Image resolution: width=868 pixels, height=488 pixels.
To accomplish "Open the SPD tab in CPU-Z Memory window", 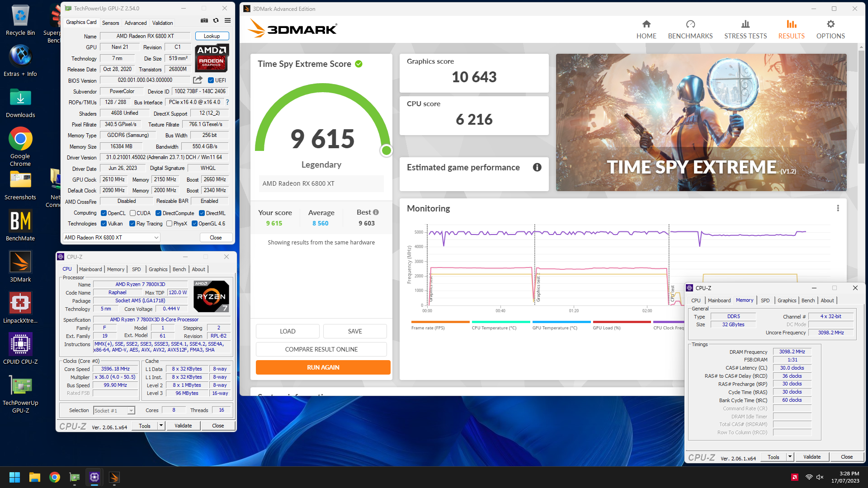I will click(765, 300).
